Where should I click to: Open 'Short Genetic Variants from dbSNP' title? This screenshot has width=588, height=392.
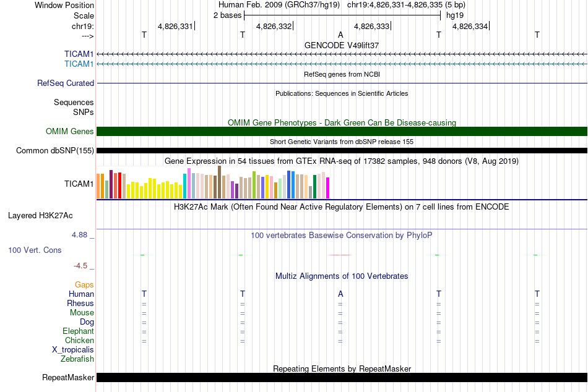pos(342,142)
